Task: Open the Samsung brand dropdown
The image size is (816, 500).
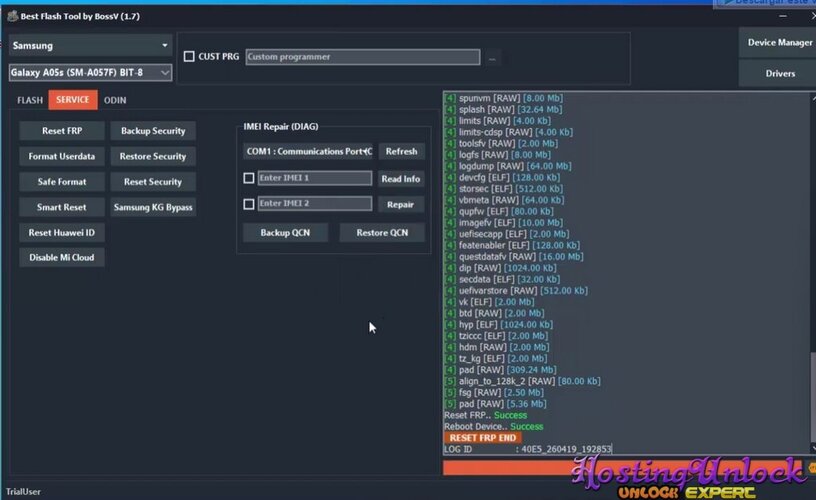Action: pyautogui.click(x=90, y=46)
